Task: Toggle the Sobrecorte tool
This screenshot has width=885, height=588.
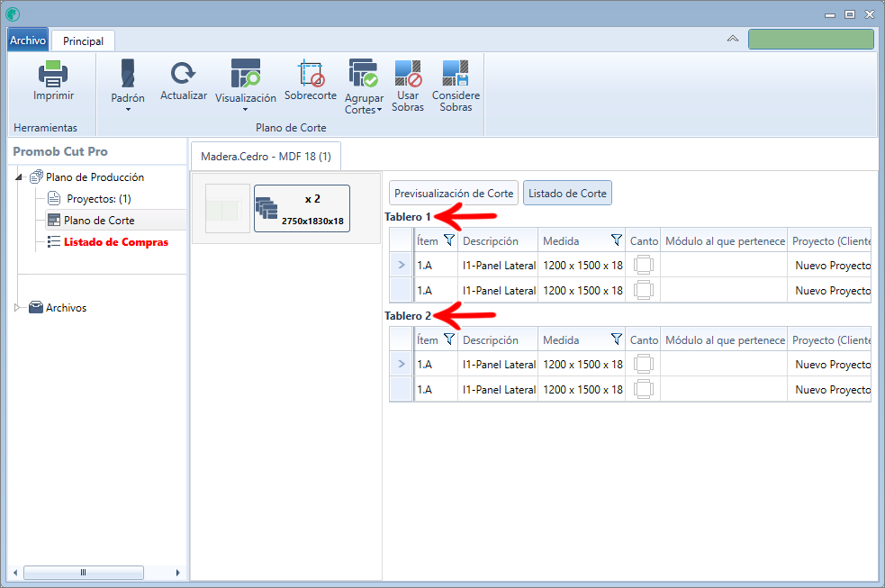Action: coord(311,79)
